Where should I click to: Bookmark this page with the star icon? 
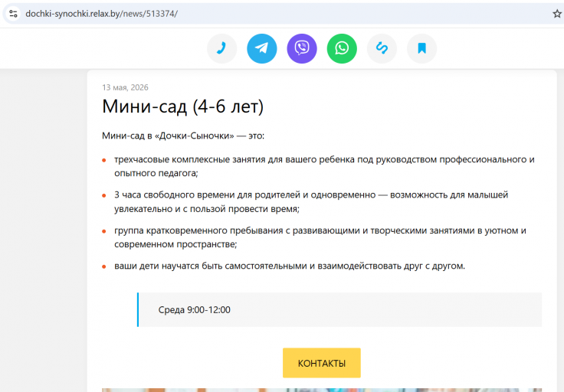(x=557, y=14)
